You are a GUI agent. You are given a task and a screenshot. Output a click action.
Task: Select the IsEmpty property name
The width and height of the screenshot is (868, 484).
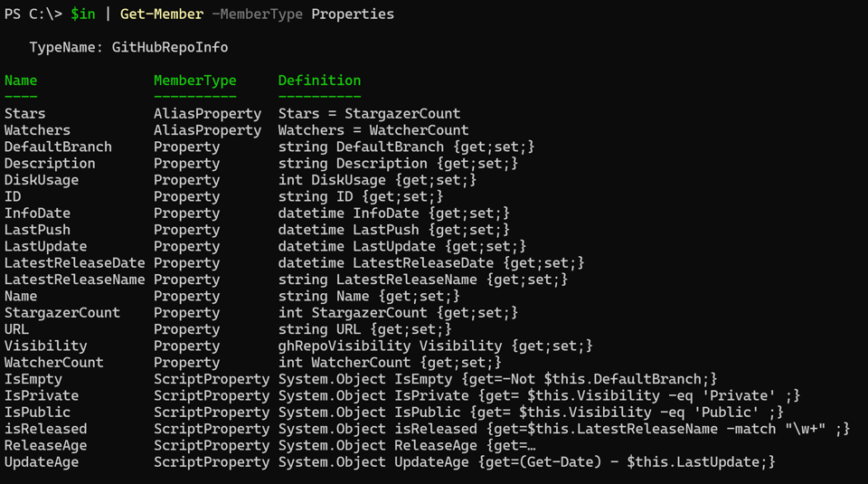[33, 380]
